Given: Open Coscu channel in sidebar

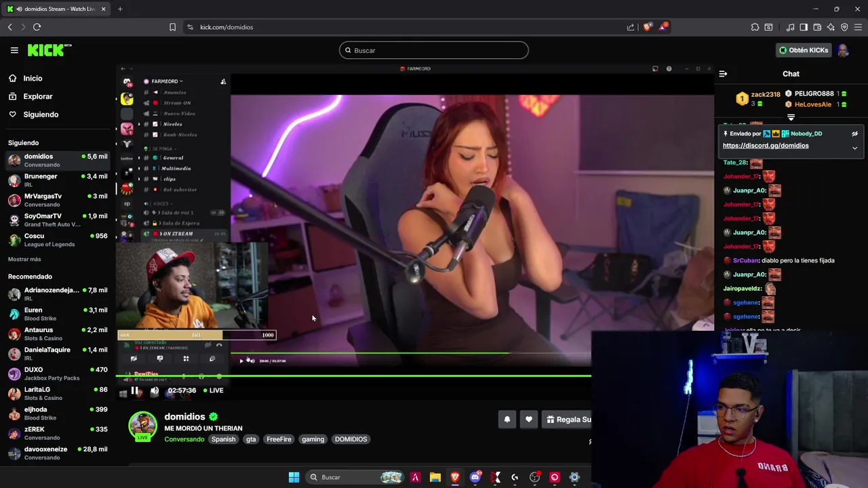Looking at the screenshot, I should tap(58, 240).
